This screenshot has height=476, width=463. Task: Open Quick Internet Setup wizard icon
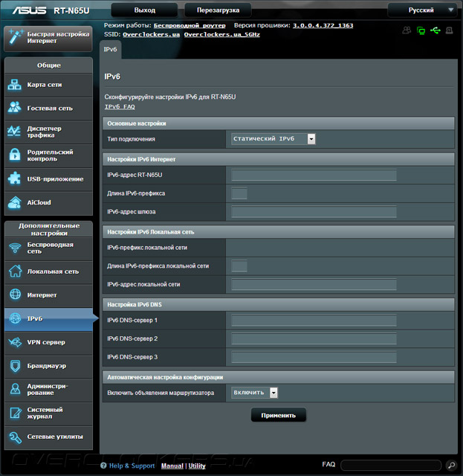click(x=16, y=37)
